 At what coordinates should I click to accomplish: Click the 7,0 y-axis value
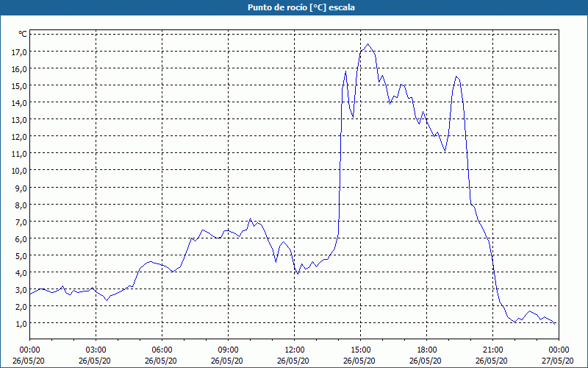[x=21, y=222]
